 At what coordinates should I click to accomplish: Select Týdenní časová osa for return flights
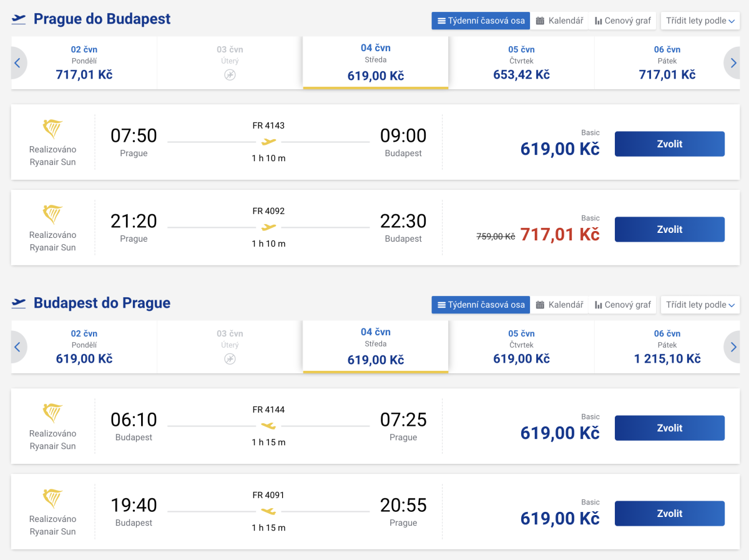pos(481,305)
